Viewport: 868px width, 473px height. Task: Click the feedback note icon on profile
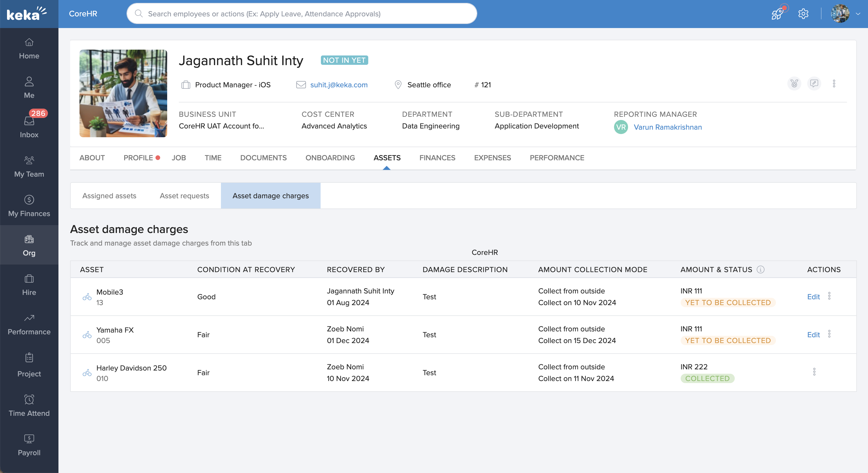tap(814, 84)
